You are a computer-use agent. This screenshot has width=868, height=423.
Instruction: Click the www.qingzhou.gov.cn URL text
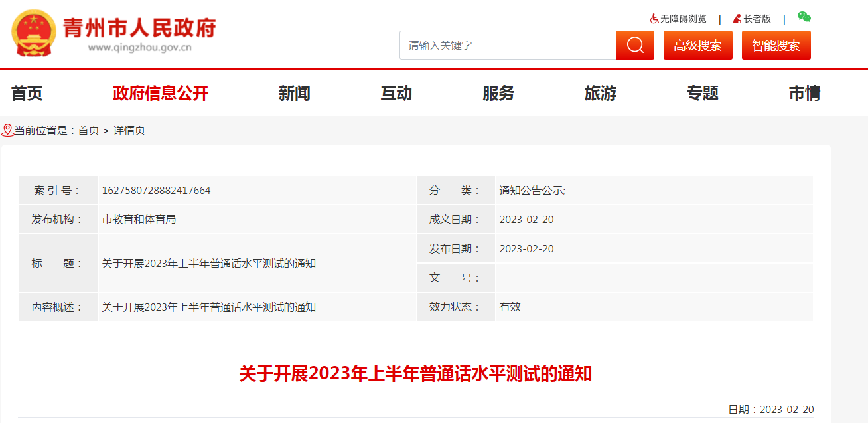140,47
